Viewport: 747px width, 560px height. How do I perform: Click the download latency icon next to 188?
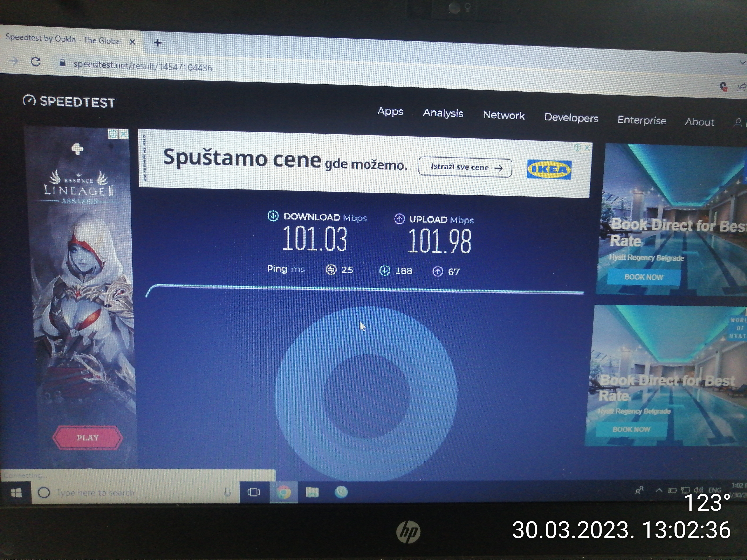tap(385, 270)
